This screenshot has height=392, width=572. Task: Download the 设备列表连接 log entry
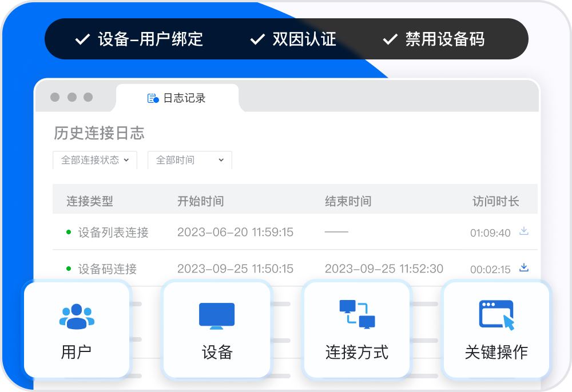pos(523,231)
